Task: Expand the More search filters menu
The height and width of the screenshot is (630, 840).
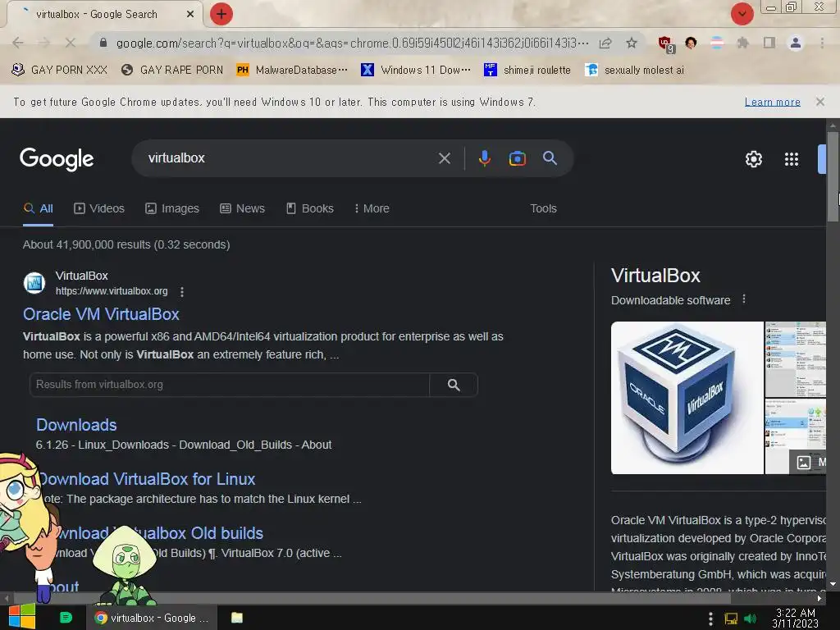Action: [372, 208]
